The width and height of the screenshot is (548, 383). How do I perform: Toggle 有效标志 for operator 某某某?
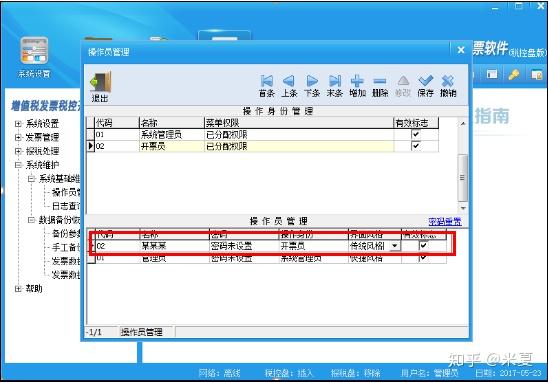423,246
